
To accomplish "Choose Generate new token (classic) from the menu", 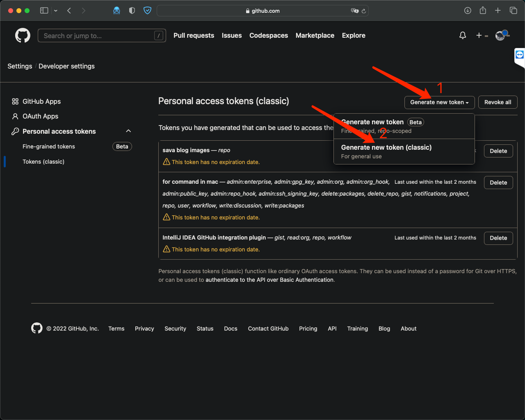I will pyautogui.click(x=386, y=147).
